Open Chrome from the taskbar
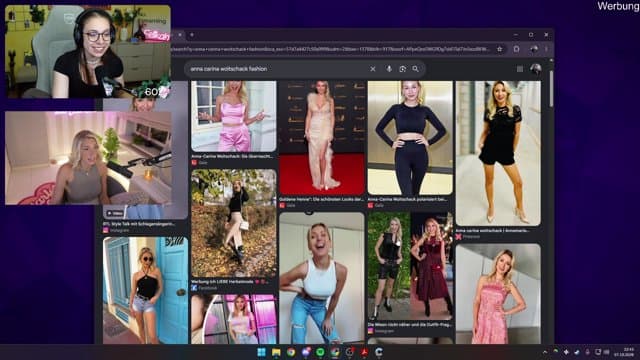640x360 pixels. click(291, 352)
